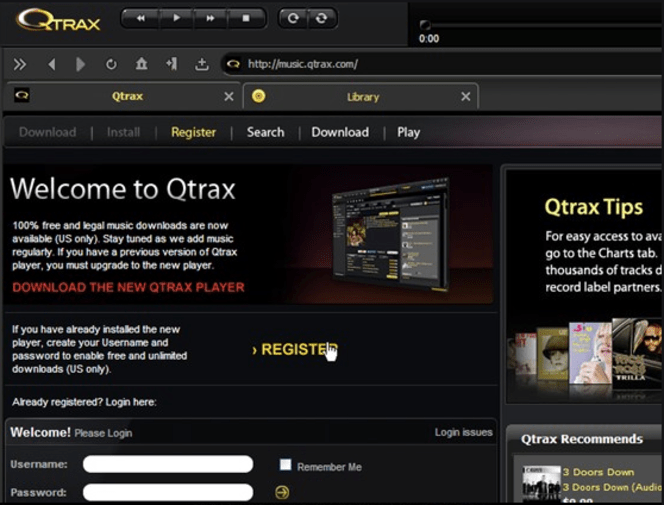Image resolution: width=664 pixels, height=505 pixels.
Task: Switch to the Library tab
Action: 363,97
